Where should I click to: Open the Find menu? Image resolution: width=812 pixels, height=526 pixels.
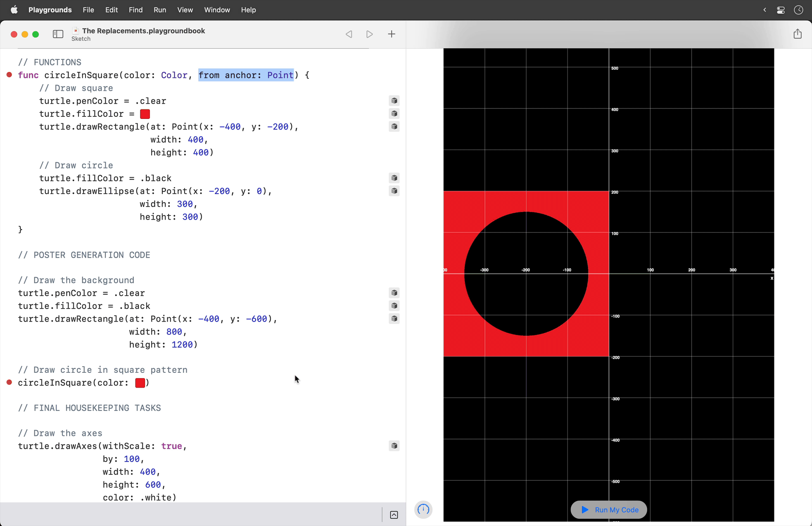pyautogui.click(x=136, y=9)
